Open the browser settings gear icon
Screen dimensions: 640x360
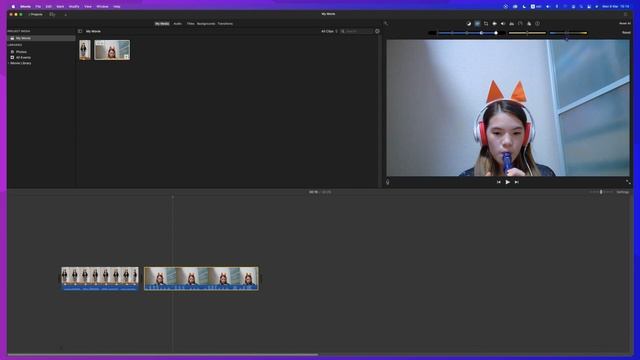click(377, 31)
